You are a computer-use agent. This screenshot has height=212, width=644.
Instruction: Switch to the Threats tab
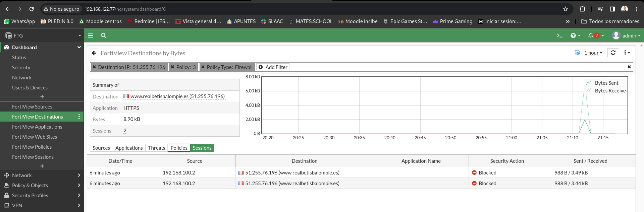(x=157, y=148)
